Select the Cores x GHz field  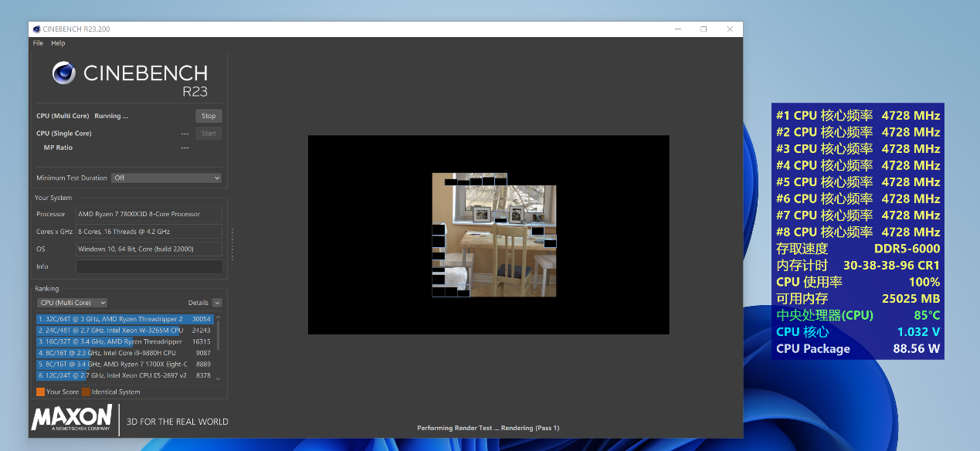(x=149, y=232)
